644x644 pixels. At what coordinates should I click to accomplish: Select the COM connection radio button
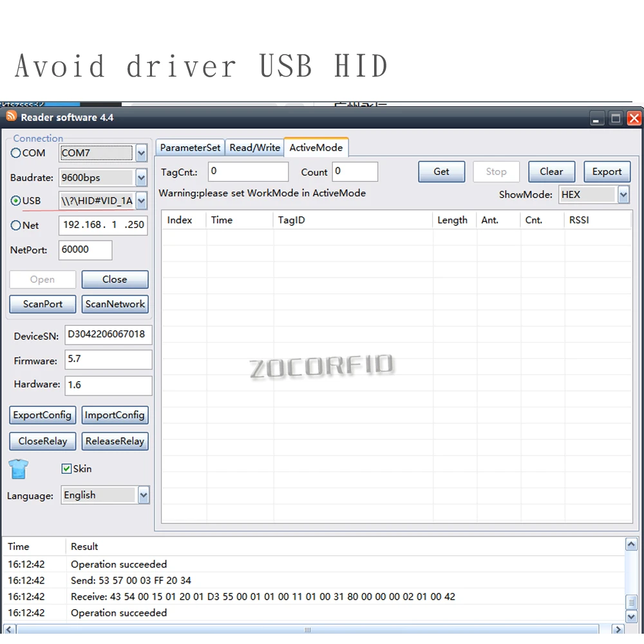coord(15,153)
